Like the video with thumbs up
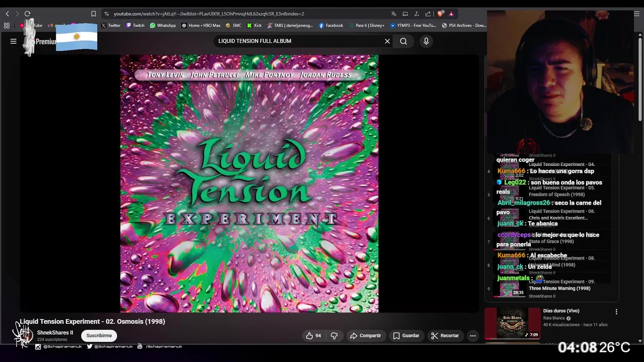This screenshot has height=362, width=644. (313, 335)
